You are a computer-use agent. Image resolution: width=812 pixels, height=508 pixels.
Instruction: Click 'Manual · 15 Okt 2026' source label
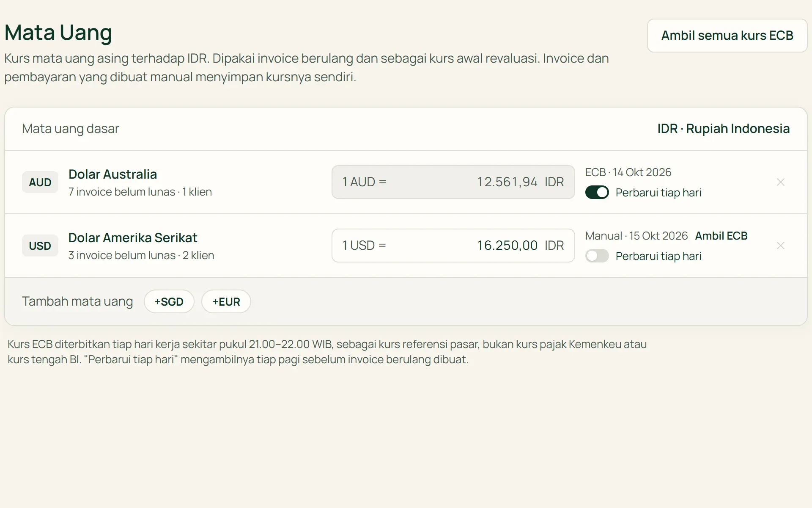[636, 236]
